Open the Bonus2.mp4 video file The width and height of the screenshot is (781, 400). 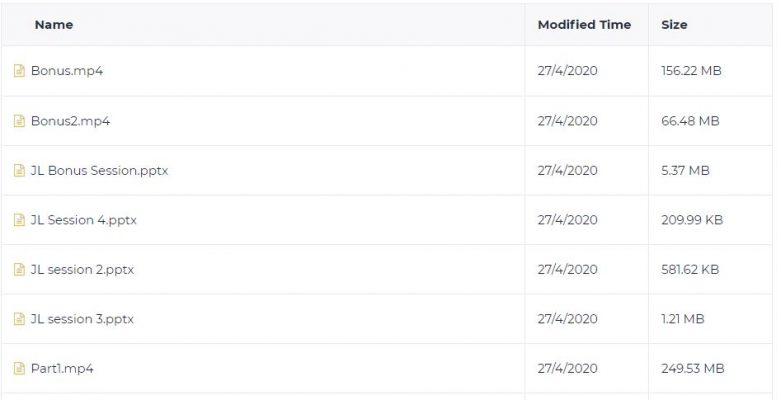coord(70,121)
